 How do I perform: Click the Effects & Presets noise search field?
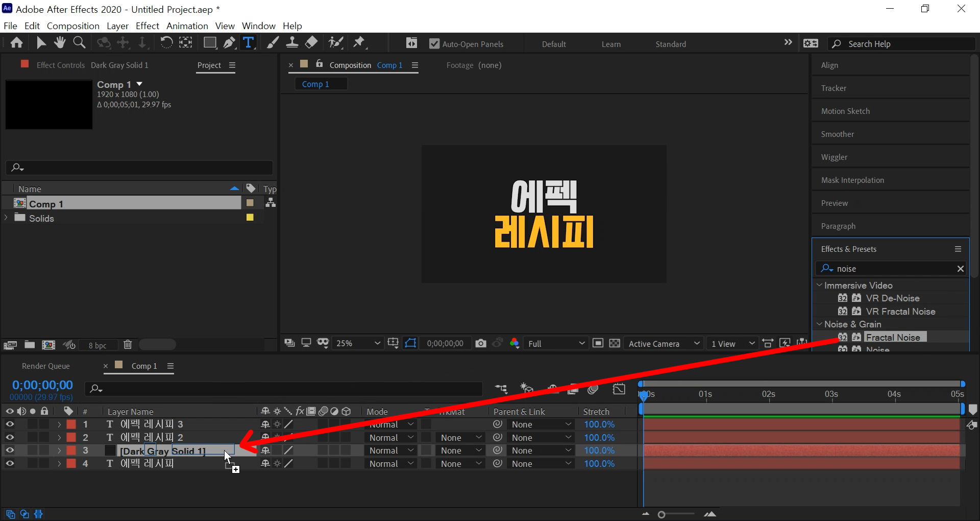point(891,269)
